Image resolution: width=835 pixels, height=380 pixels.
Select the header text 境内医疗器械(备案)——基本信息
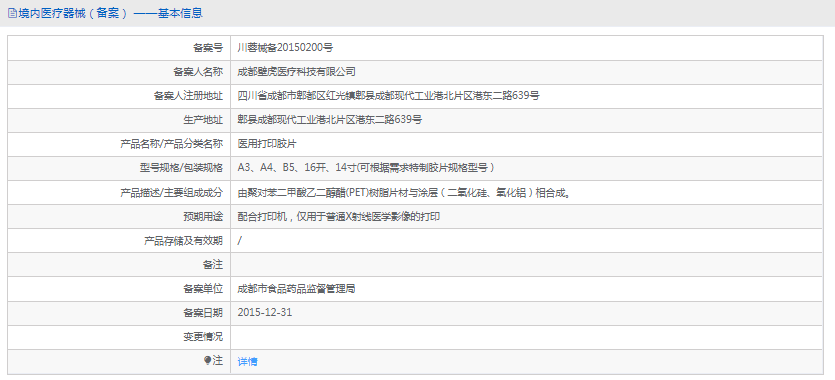click(x=110, y=14)
